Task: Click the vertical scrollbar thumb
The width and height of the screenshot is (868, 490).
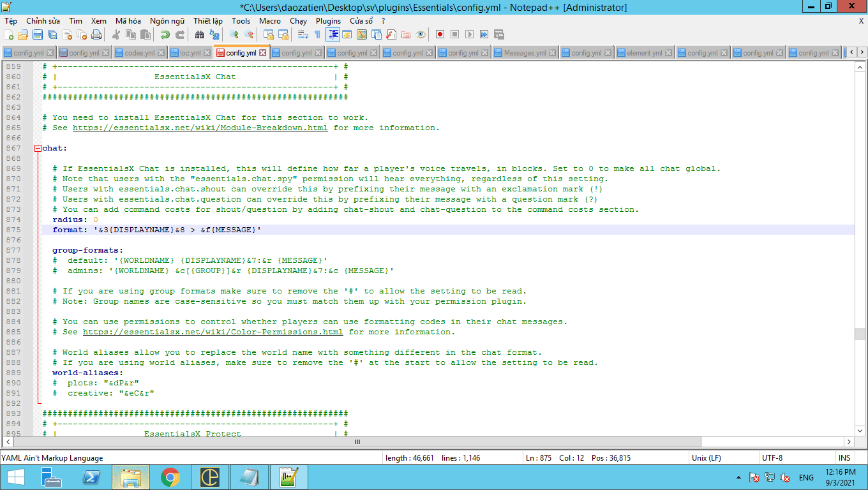Action: pyautogui.click(x=860, y=334)
